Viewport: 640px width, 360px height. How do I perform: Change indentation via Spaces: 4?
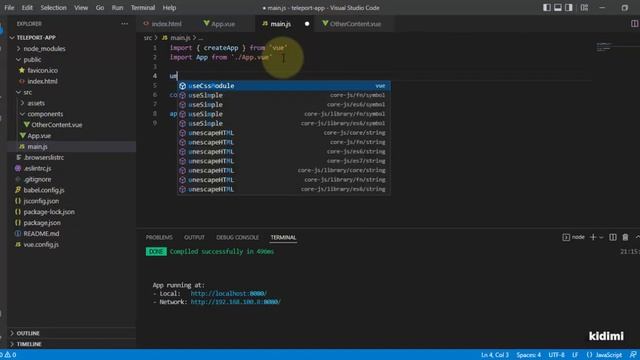coord(529,355)
